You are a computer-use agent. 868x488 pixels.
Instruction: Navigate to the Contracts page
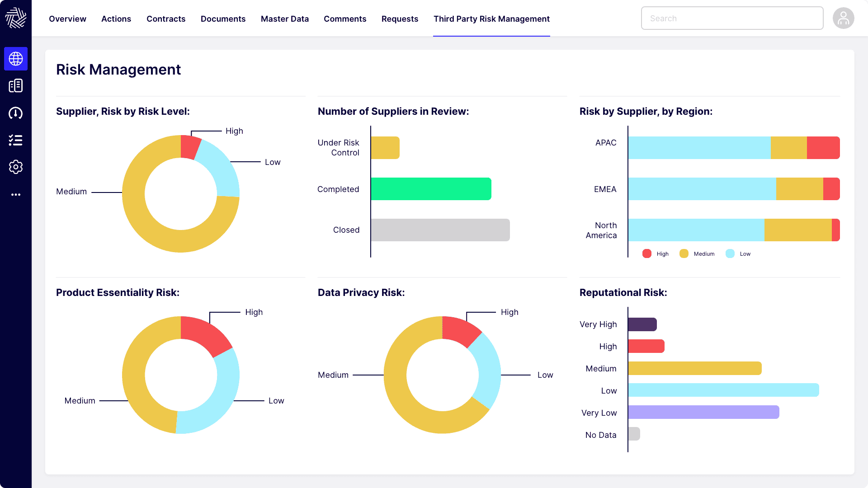point(166,19)
